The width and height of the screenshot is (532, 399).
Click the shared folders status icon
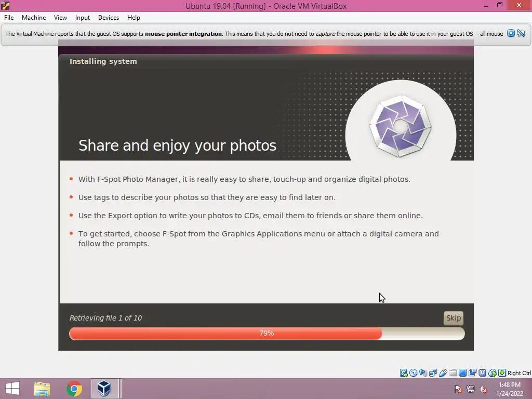pos(453,373)
